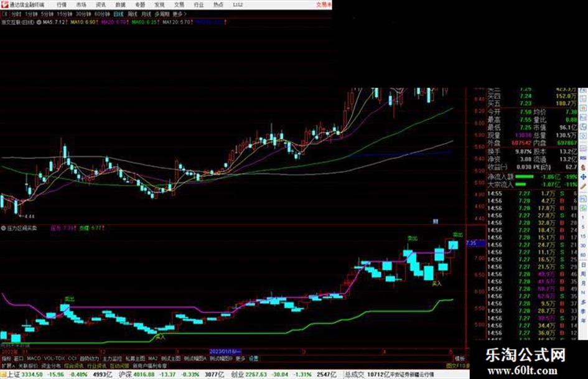This screenshot has height=379, width=588.
Task: Click the 创业 2267.63 index in status bar
Action: pyautogui.click(x=249, y=375)
